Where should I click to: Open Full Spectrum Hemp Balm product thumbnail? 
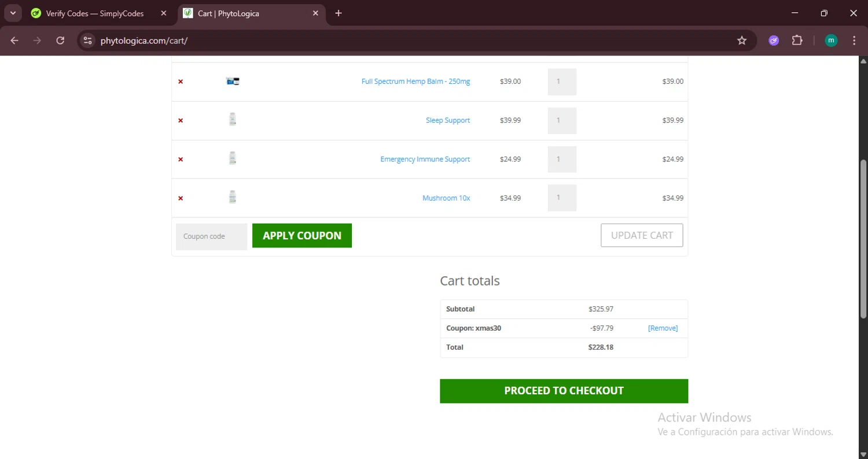point(233,81)
